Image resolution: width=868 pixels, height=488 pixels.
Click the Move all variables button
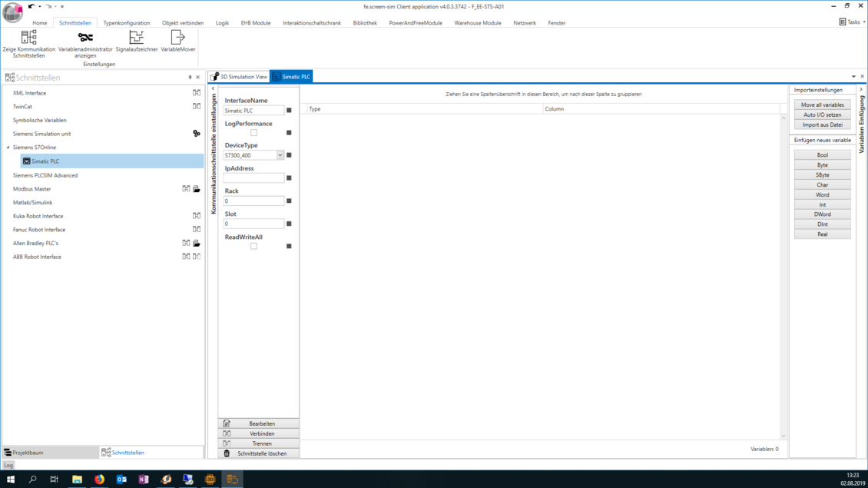coord(822,105)
